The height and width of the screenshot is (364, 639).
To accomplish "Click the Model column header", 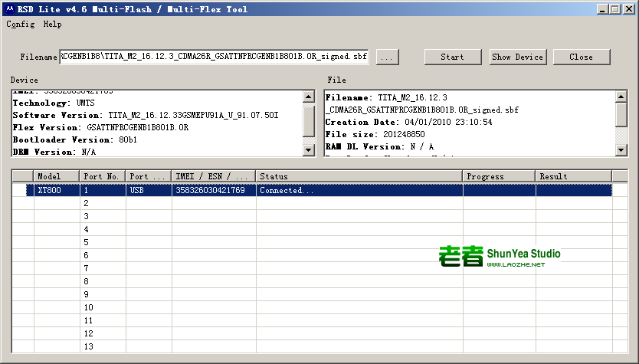I will coord(57,176).
